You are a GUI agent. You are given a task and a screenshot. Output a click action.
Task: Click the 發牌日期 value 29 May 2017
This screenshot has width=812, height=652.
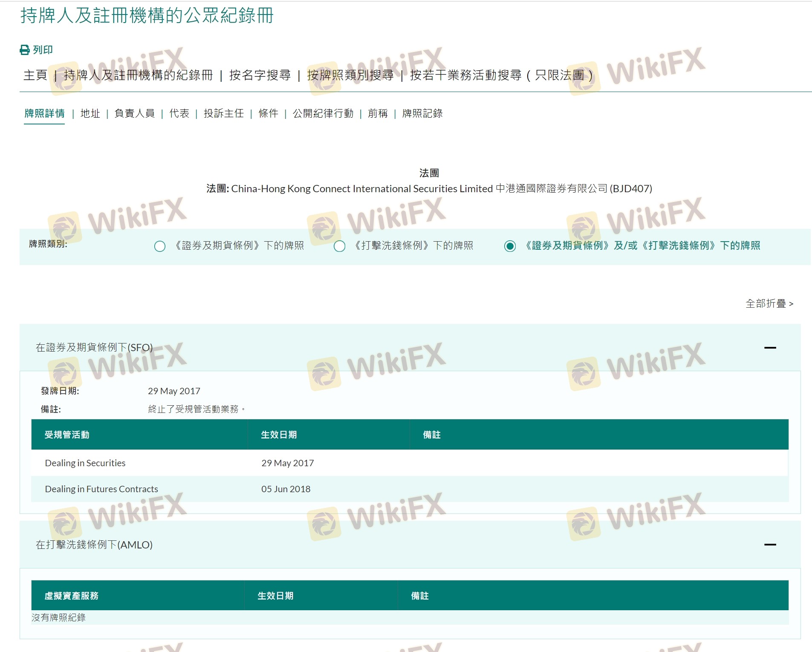[x=174, y=391]
